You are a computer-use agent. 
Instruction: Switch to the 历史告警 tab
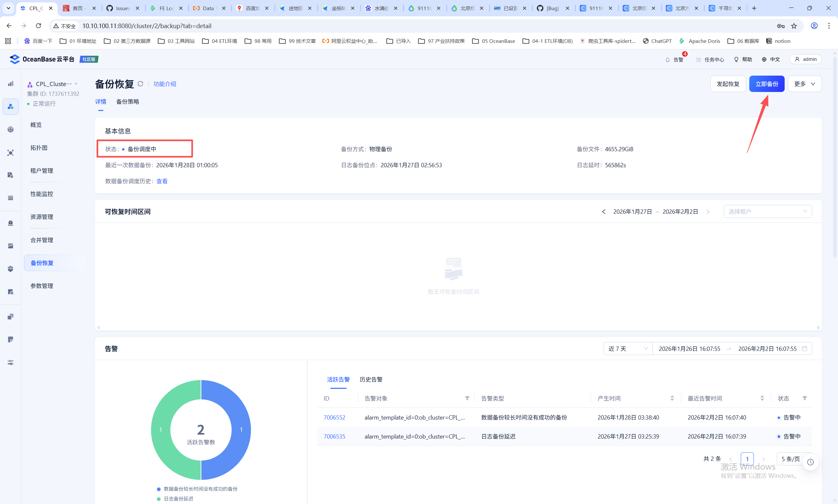(371, 379)
